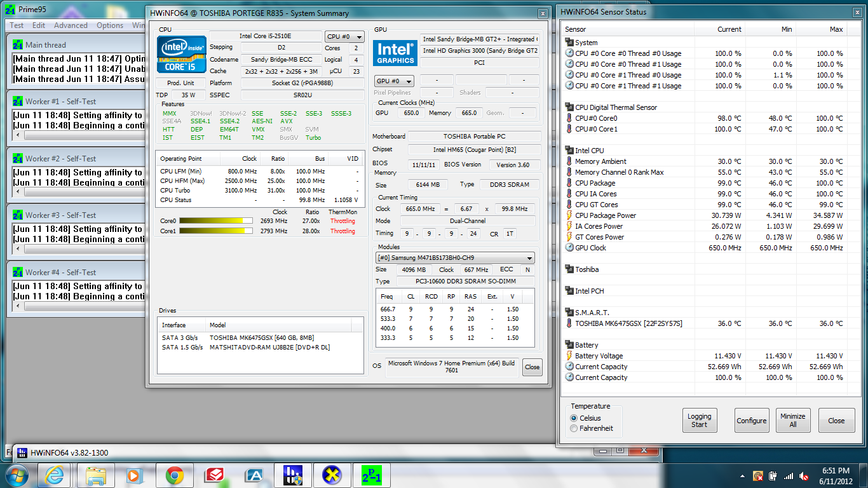Screen dimensions: 868x488
Task: Open the CPU #0 selector dropdown
Action: 345,37
